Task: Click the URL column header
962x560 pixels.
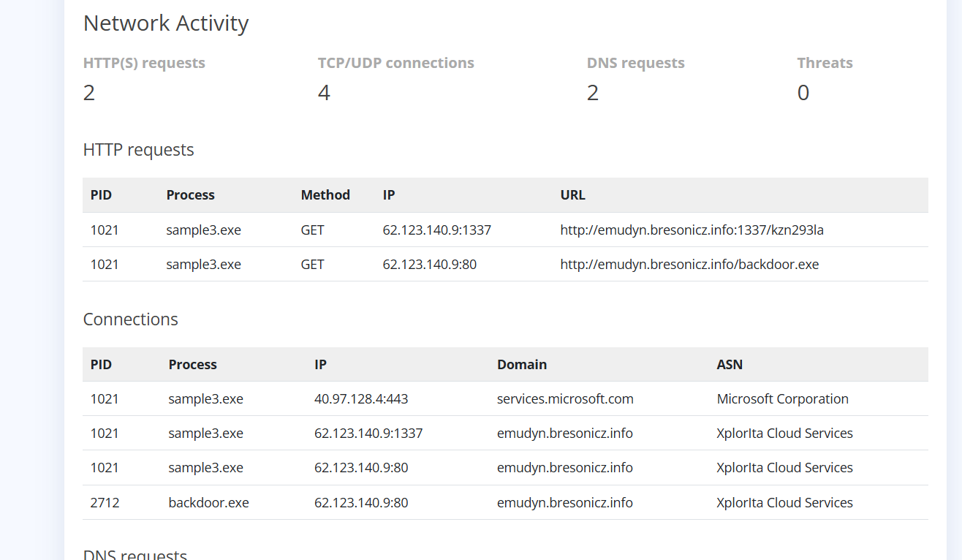Action: (x=572, y=195)
